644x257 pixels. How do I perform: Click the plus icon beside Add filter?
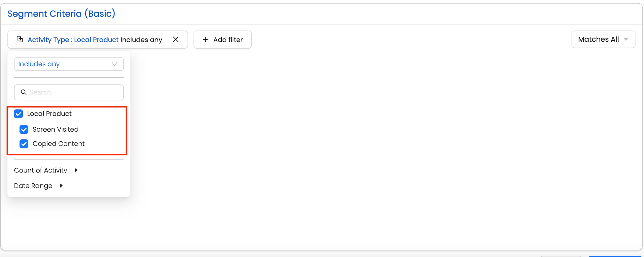tap(205, 40)
